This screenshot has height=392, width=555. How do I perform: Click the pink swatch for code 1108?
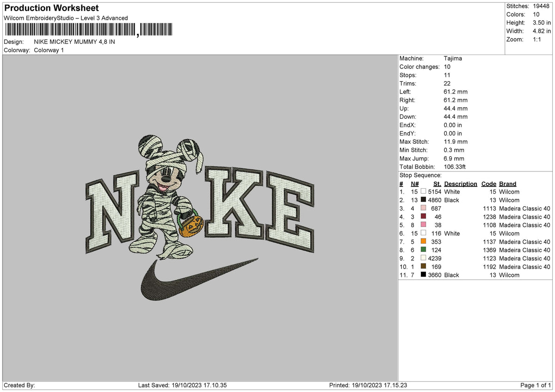[423, 225]
